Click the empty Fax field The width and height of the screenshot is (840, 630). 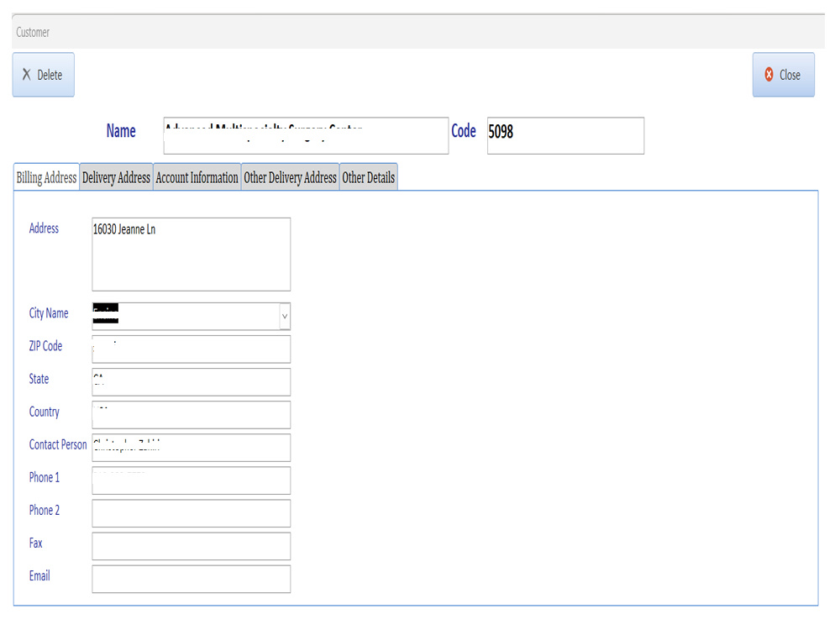(192, 546)
